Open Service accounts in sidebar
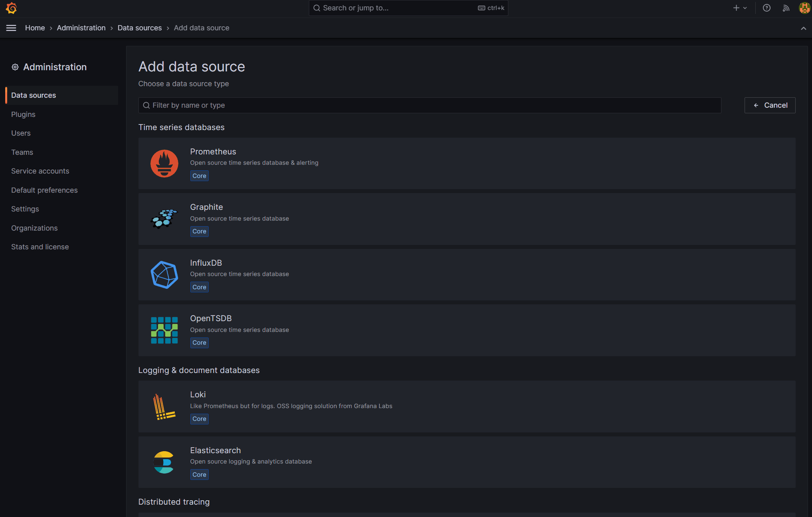 pos(40,171)
